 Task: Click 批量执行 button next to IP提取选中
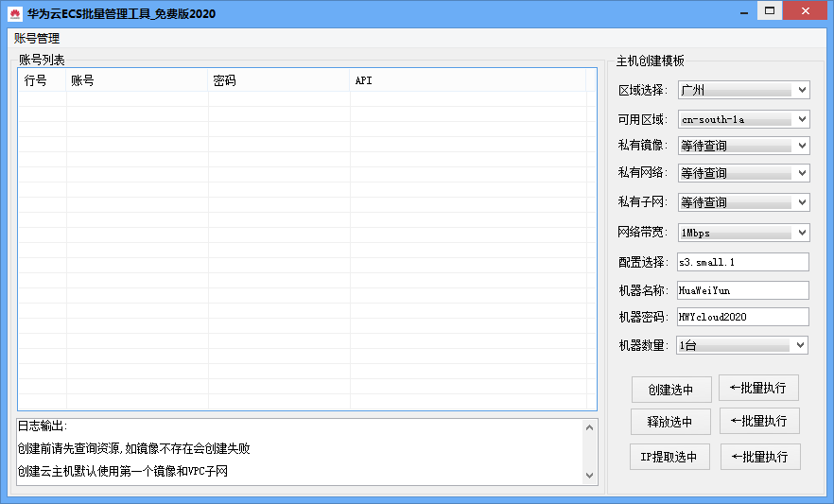tap(760, 457)
